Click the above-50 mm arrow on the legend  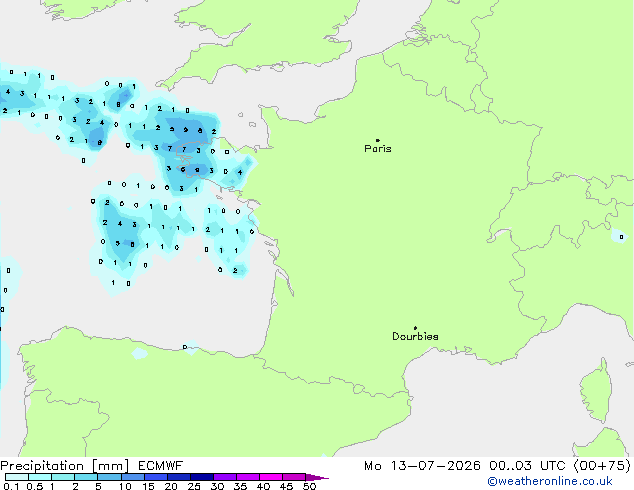click(317, 477)
